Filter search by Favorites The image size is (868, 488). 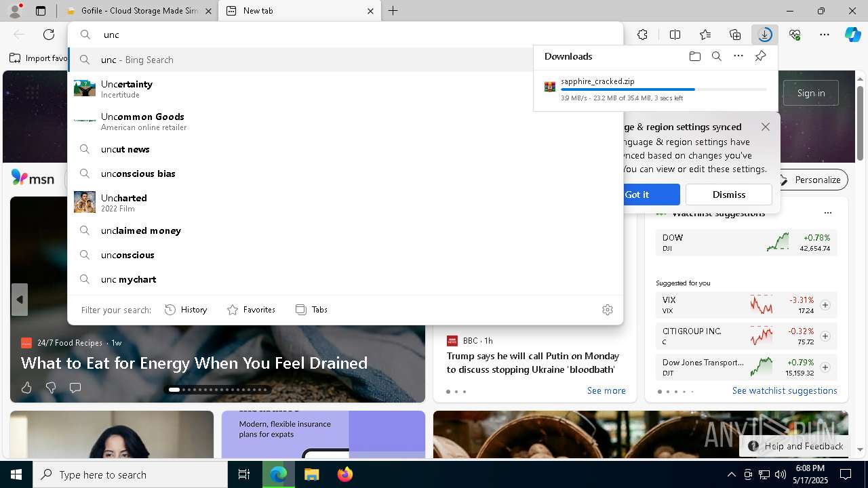(x=251, y=310)
